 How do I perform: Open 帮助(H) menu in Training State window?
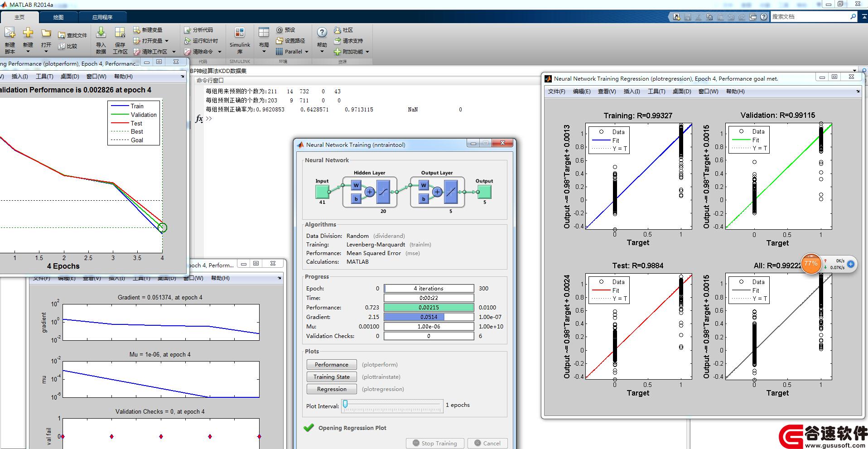220,278
